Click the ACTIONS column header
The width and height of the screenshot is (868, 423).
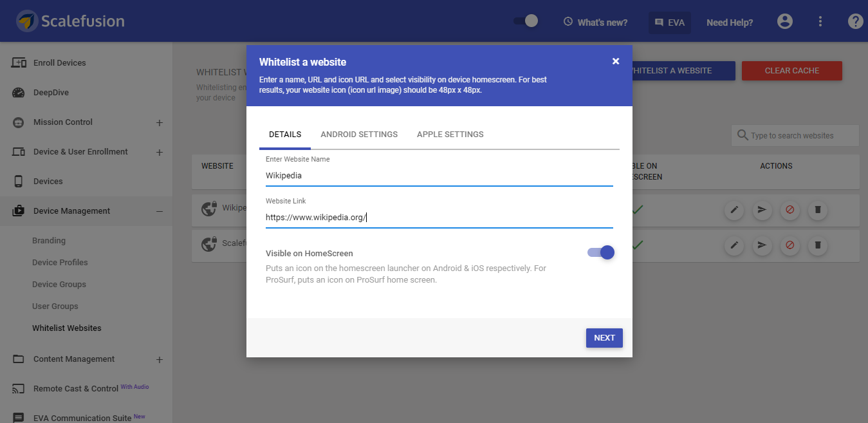[x=776, y=166]
